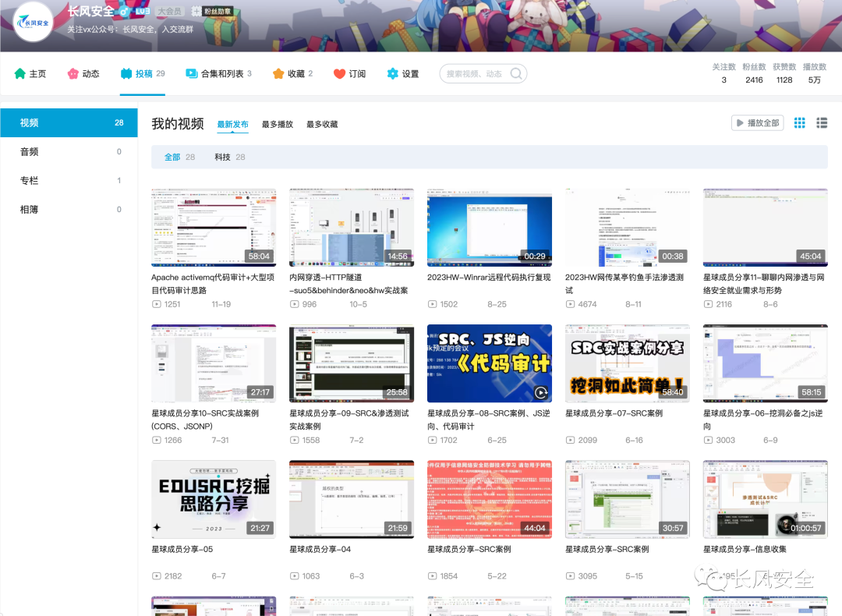Click the blue gear 设置 icon

coord(392,73)
